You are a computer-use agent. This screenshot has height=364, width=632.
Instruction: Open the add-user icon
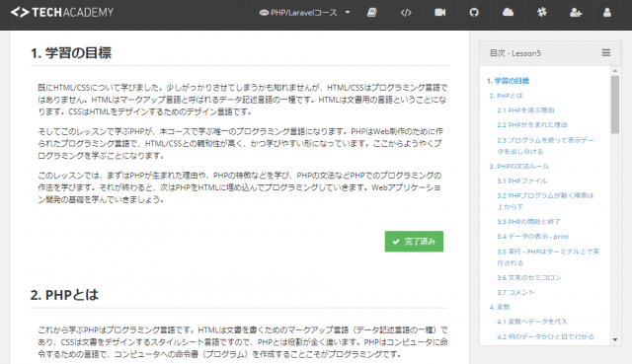coord(576,13)
